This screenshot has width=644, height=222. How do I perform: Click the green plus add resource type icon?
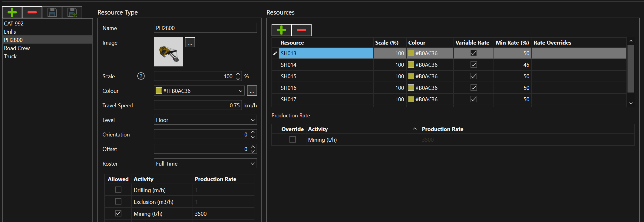coord(12,12)
